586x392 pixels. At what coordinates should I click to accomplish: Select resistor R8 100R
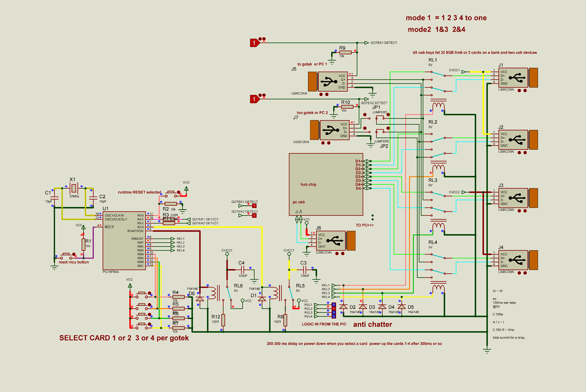click(x=285, y=320)
